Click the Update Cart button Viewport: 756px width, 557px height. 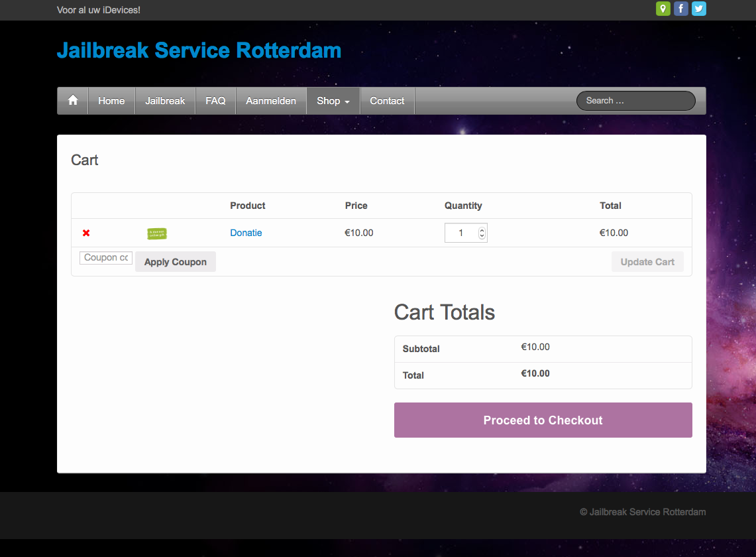(x=647, y=262)
